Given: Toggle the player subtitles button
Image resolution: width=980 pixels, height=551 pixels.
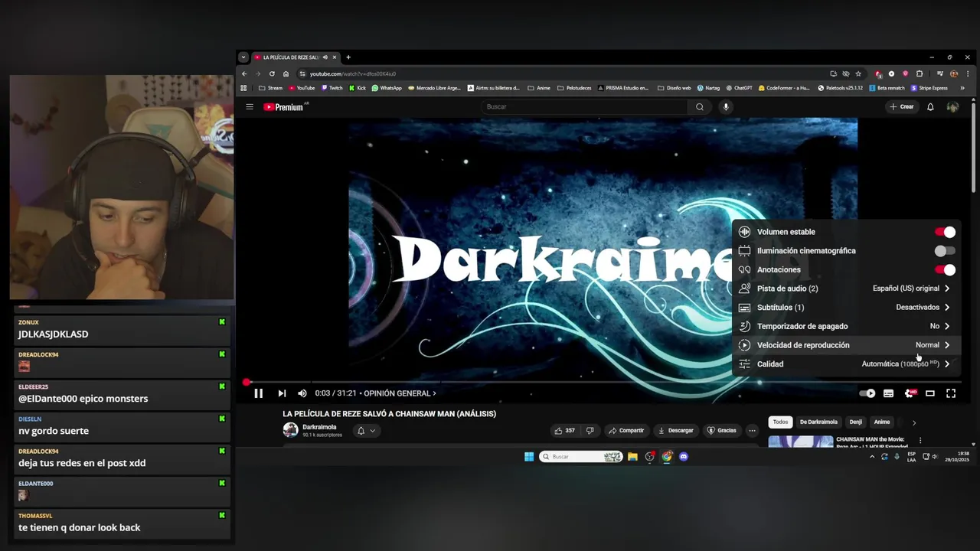Looking at the screenshot, I should click(888, 393).
